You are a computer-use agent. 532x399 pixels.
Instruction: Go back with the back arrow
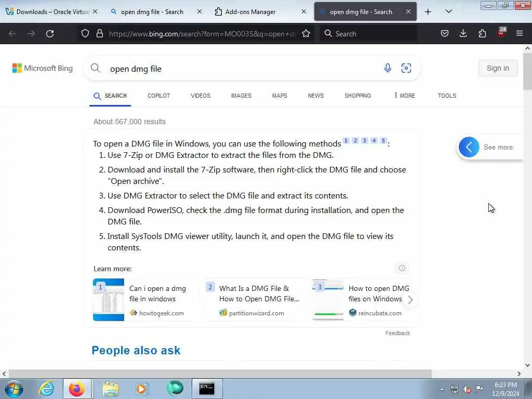12,34
